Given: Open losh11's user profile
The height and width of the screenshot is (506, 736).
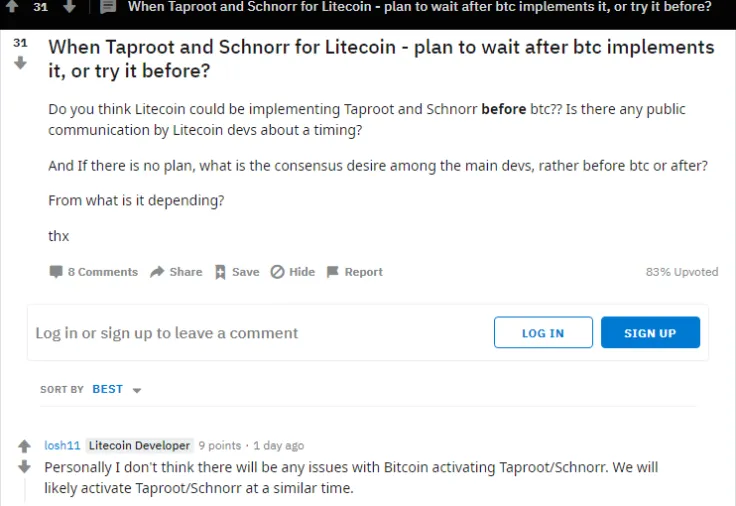Looking at the screenshot, I should 61,445.
